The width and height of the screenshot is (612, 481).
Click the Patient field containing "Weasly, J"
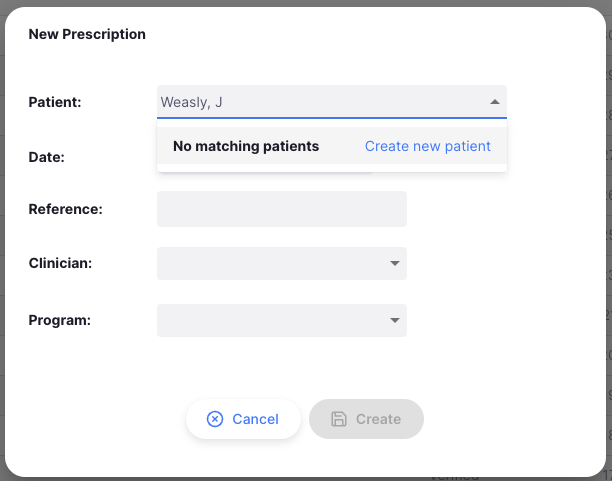coord(320,102)
